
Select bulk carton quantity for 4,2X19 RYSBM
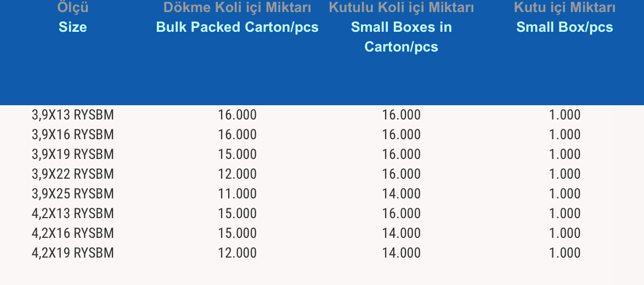[237, 253]
